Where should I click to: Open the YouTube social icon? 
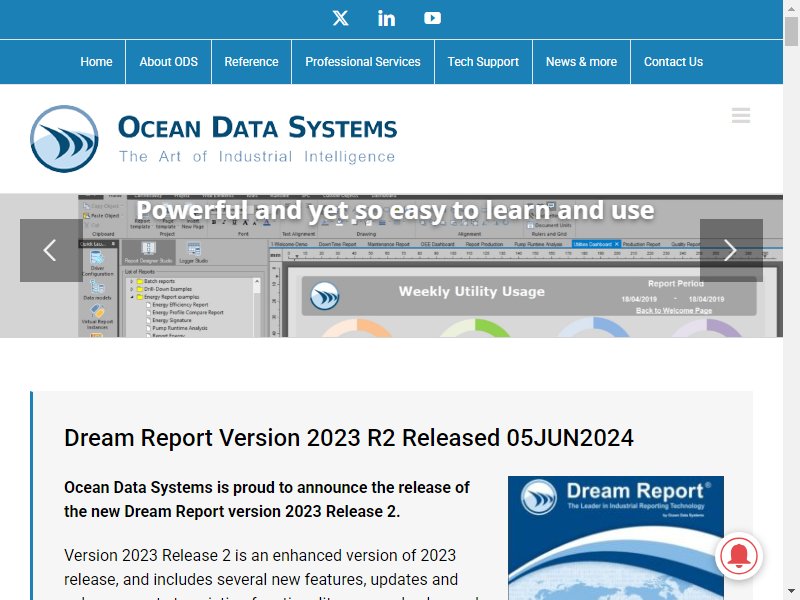(x=432, y=18)
